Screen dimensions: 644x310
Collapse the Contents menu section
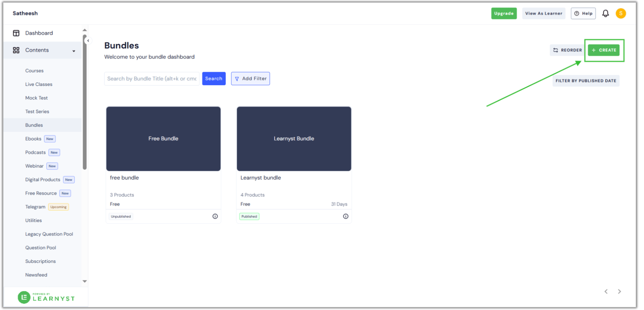click(74, 51)
